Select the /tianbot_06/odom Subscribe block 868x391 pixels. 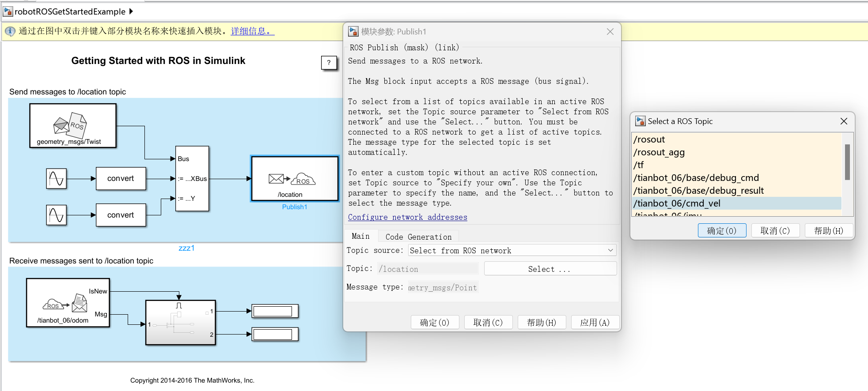tap(68, 303)
